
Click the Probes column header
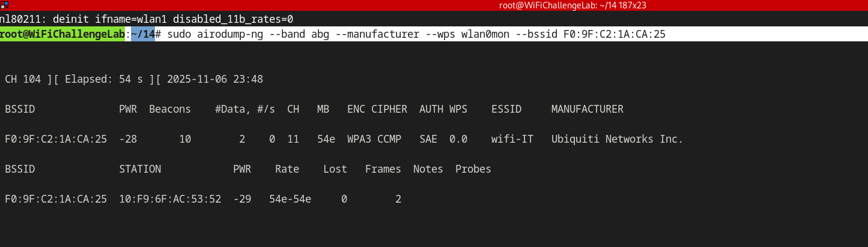(x=473, y=169)
